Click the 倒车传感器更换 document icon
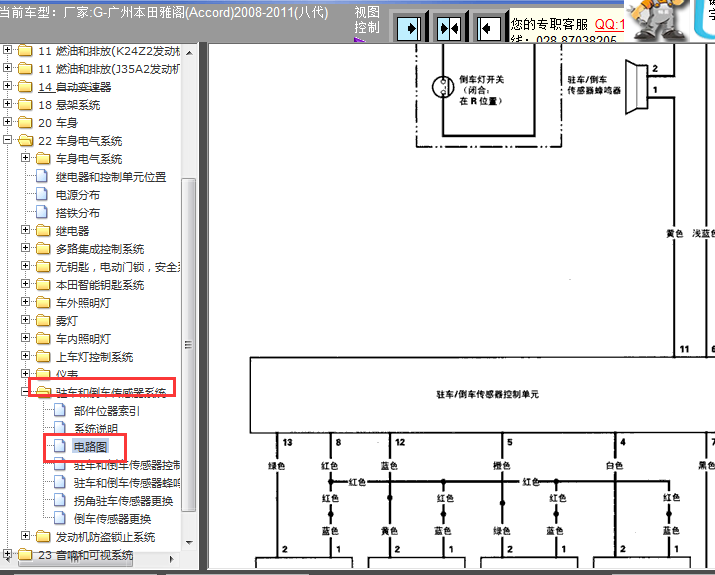 (60, 518)
